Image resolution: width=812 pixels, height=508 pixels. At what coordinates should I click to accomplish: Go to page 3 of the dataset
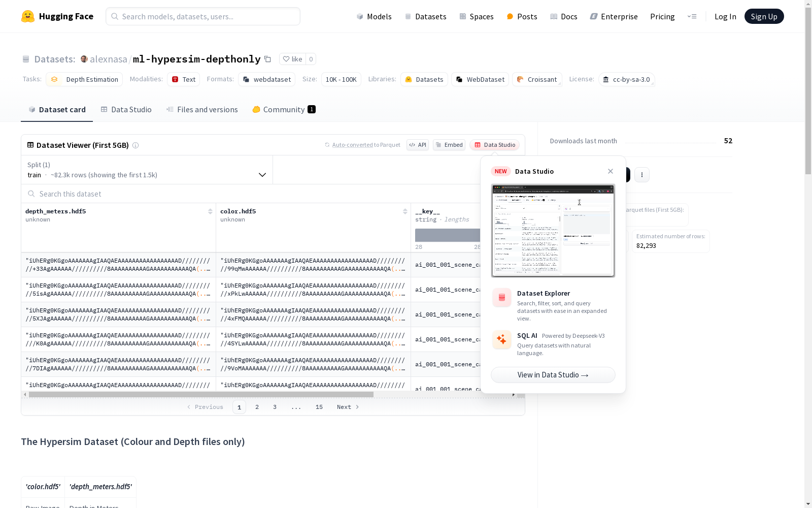(x=275, y=407)
